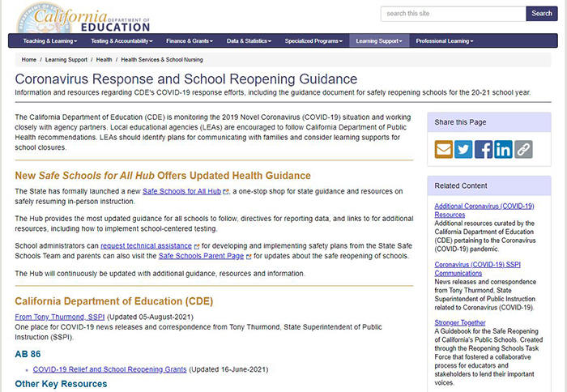Click the (Updated 05-August-2021) text
The height and width of the screenshot is (392, 567).
(x=150, y=317)
